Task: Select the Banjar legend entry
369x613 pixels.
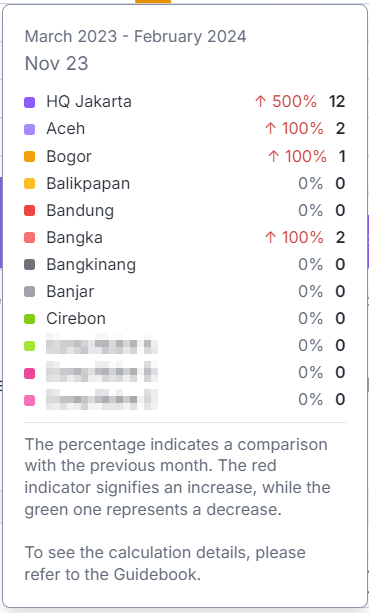Action: [x=70, y=291]
